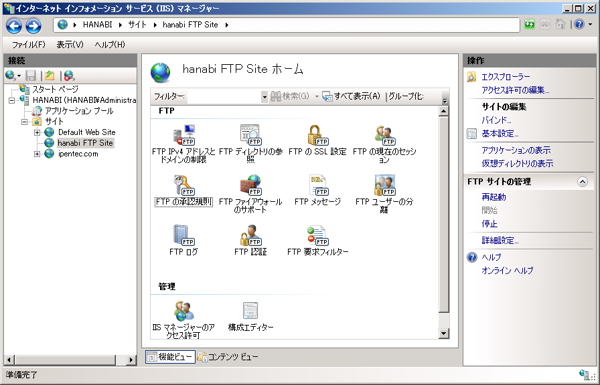Click the status bar network icon
Image resolution: width=600 pixels, height=385 pixels.
tap(584, 375)
